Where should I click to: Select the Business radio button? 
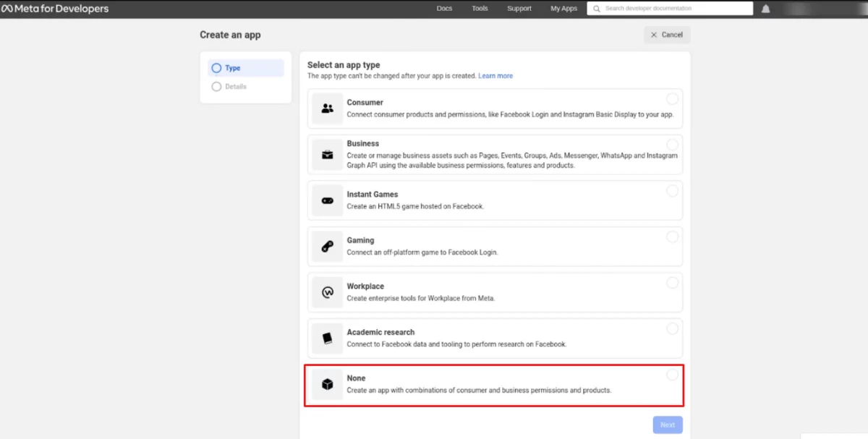click(x=672, y=145)
